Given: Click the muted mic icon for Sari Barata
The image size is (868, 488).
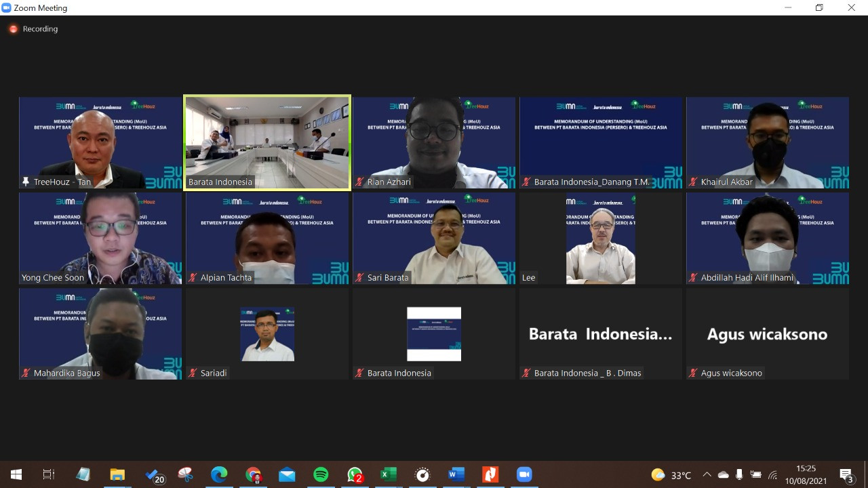Looking at the screenshot, I should click(x=359, y=277).
